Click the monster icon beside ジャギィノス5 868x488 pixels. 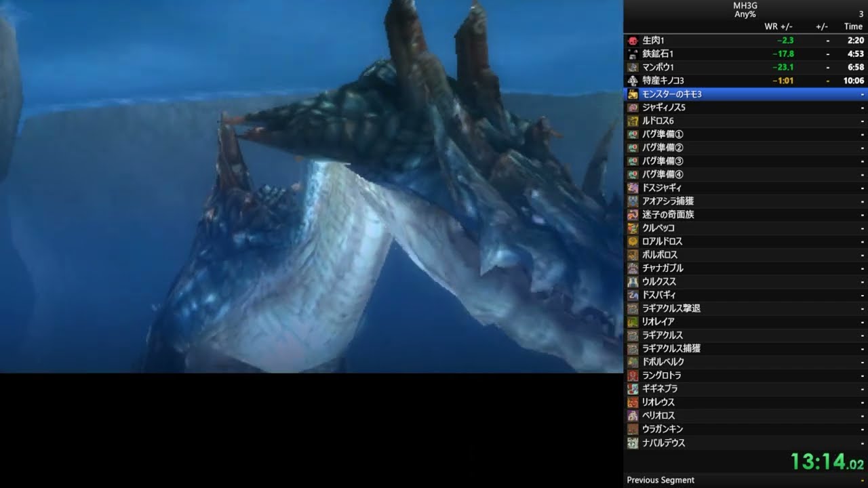coord(633,108)
